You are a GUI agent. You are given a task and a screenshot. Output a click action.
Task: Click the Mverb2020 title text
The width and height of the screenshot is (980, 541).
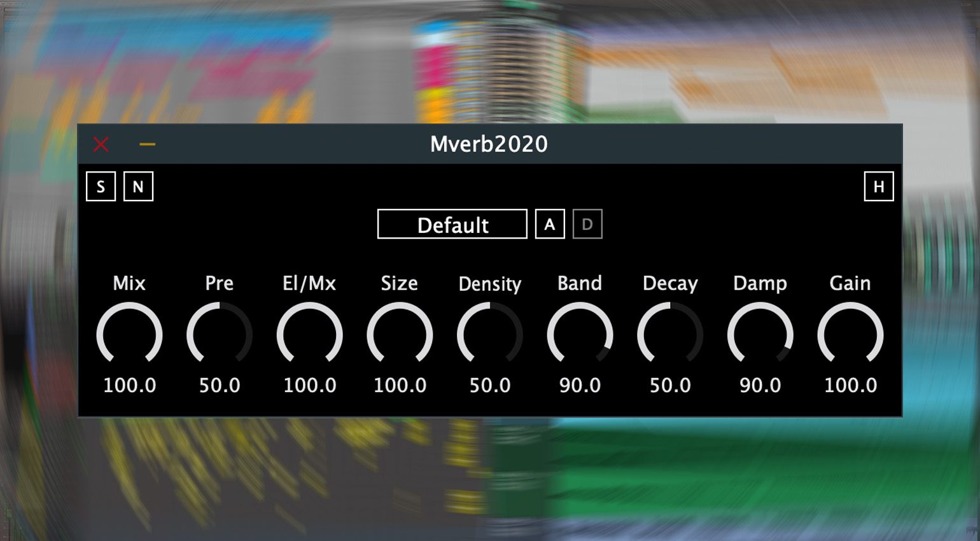(489, 144)
